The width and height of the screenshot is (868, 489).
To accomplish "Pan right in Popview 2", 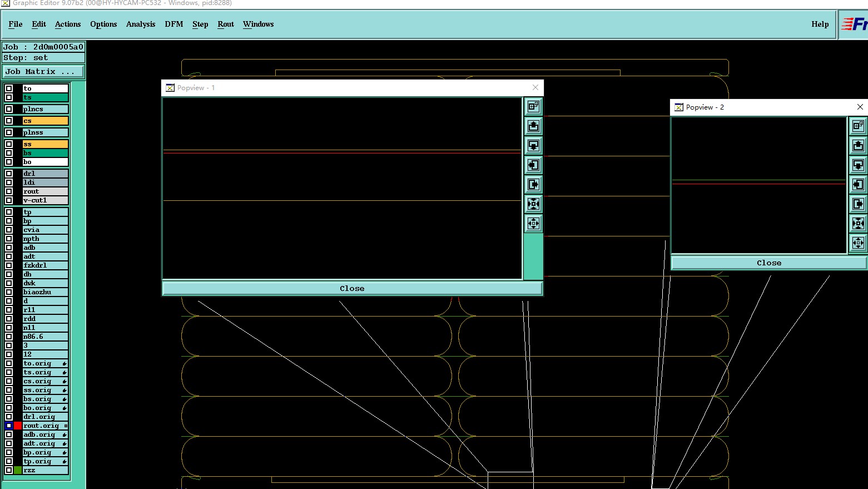I will click(x=858, y=204).
